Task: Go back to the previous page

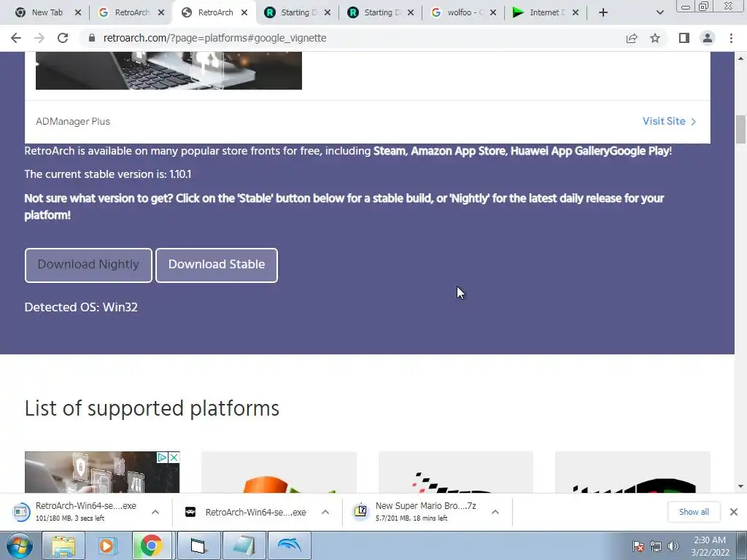Action: click(x=16, y=38)
